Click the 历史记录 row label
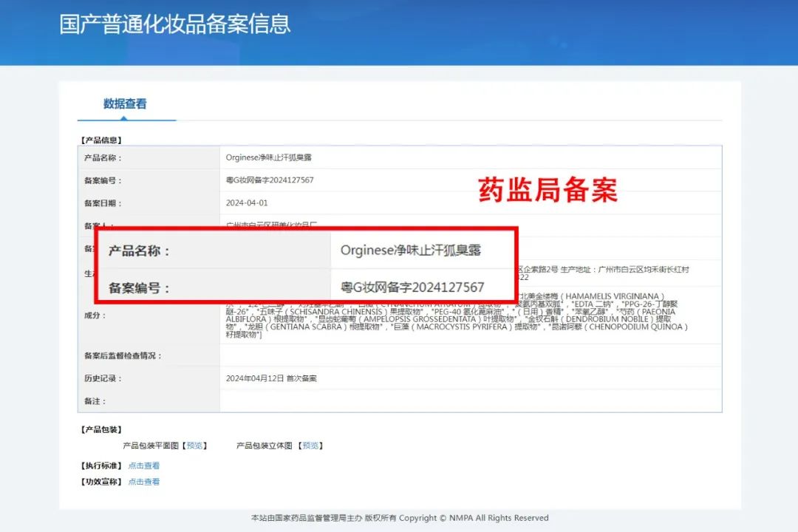The height and width of the screenshot is (532, 798). point(103,378)
